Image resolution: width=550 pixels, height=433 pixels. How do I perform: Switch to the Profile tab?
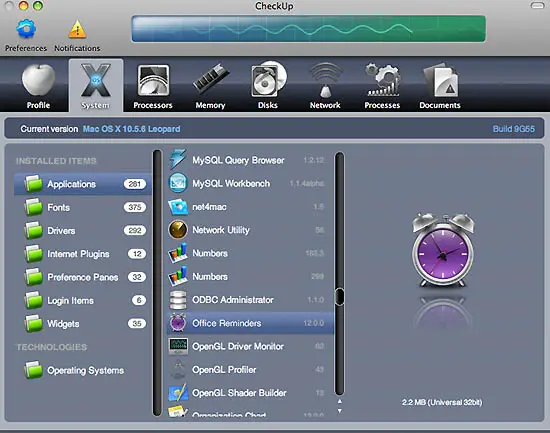click(38, 86)
